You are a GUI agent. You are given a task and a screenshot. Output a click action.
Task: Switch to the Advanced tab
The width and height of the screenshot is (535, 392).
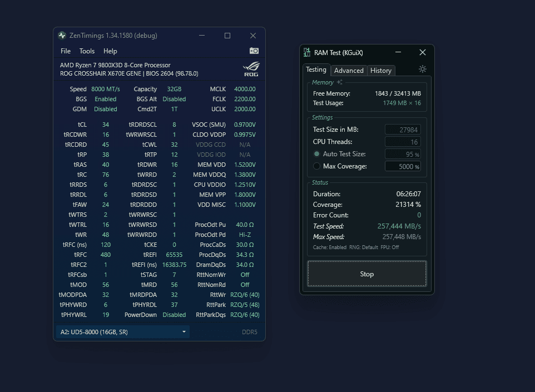tap(349, 71)
